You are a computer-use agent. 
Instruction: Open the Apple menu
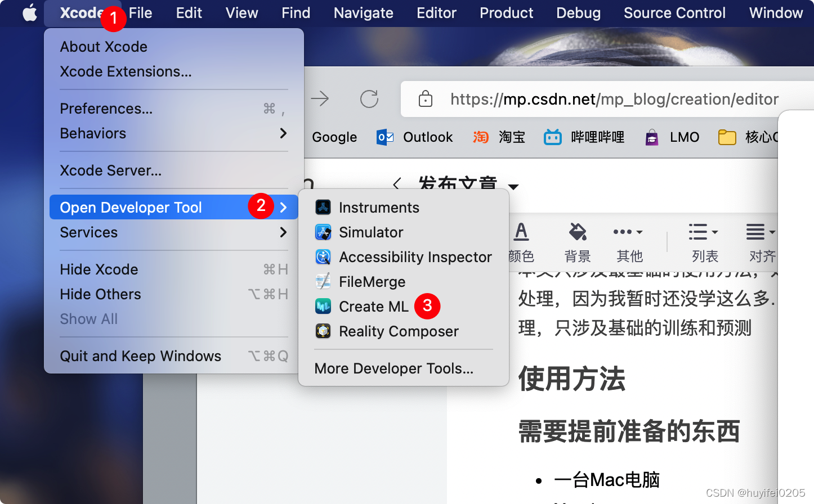tap(29, 12)
